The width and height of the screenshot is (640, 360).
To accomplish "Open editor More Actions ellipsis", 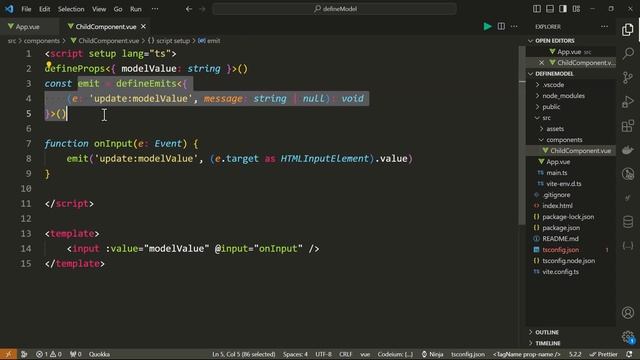I will [x=514, y=27].
